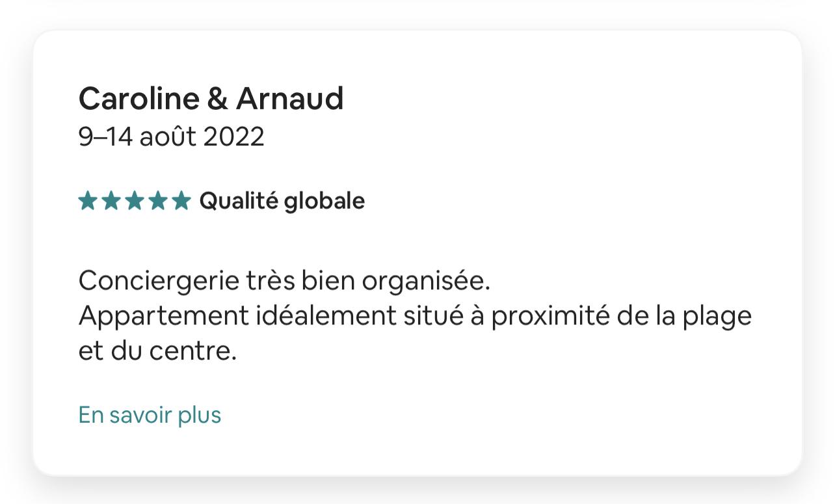Click the second rating star

coord(111,202)
